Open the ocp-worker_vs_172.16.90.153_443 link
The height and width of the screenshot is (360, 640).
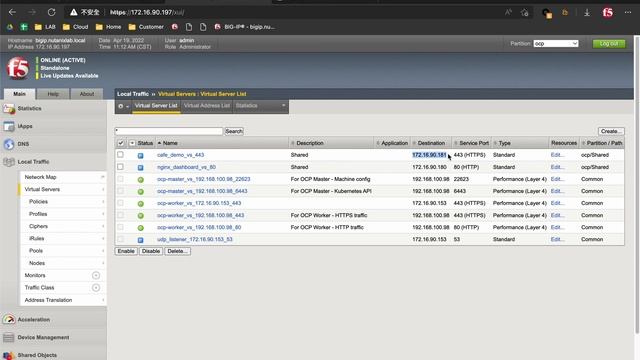(199, 203)
